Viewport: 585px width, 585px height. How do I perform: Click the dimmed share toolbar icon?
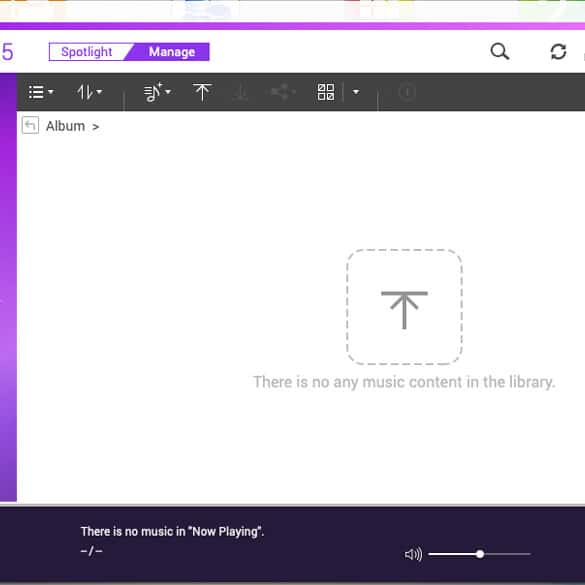click(x=282, y=92)
